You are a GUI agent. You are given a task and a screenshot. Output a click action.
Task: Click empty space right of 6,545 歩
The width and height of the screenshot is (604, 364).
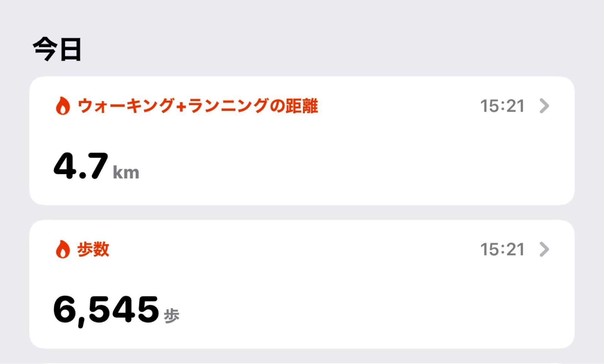pyautogui.click(x=346, y=310)
